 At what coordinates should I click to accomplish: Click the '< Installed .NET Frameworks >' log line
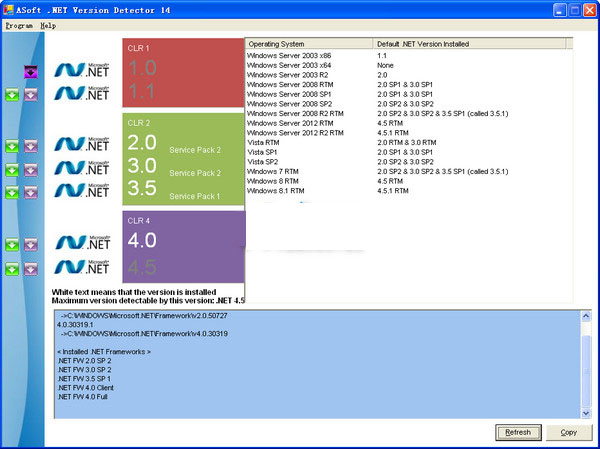104,352
